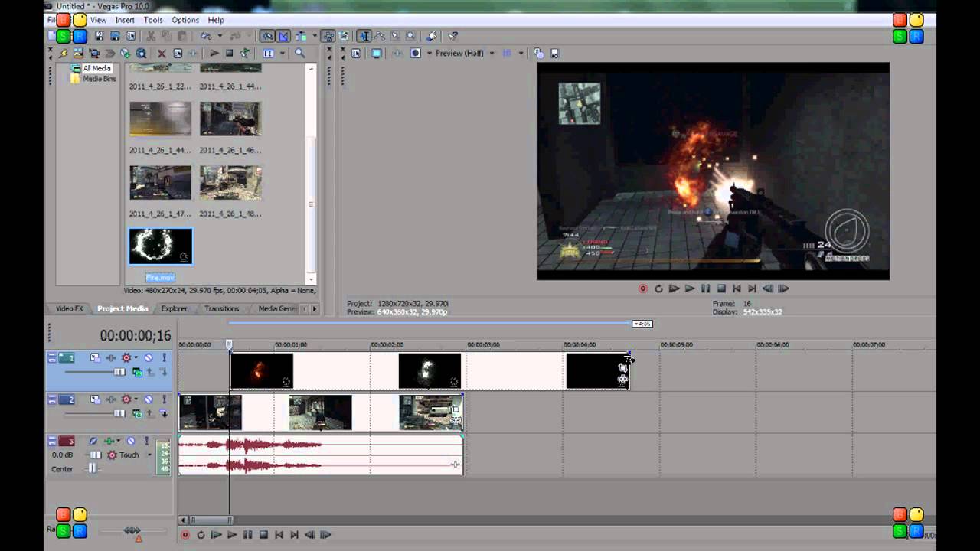Open Media Properties icon in Project Media toolbar
This screenshot has height=551, width=980.
click(x=178, y=54)
